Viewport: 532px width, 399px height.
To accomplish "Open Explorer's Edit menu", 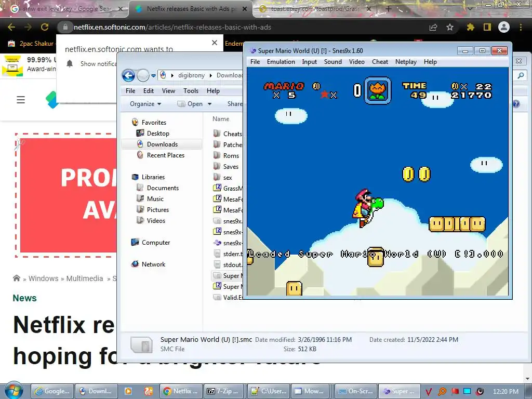I will pyautogui.click(x=148, y=90).
